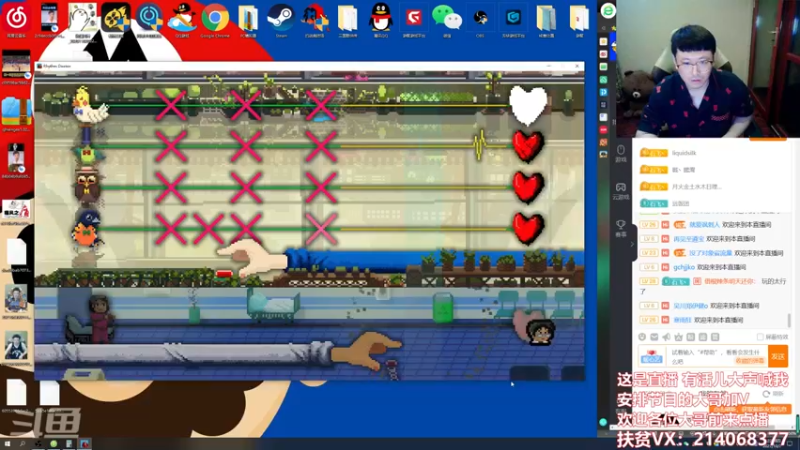
Task: Expand the sidebar using the arrow handle
Action: click(x=632, y=244)
